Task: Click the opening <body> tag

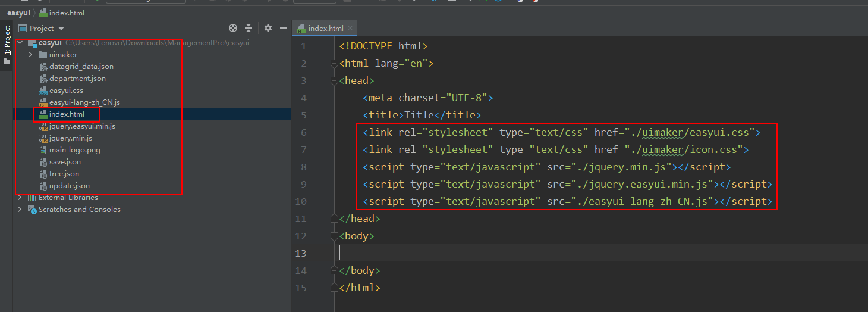Action: pyautogui.click(x=357, y=236)
